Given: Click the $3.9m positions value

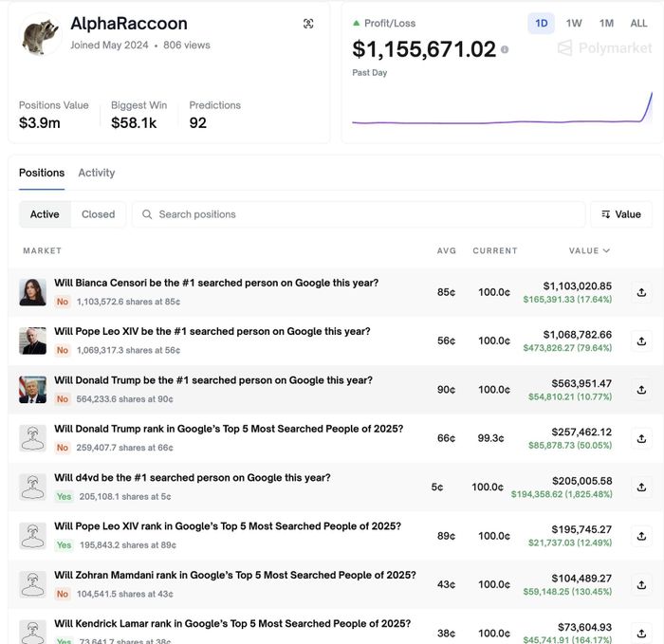Looking at the screenshot, I should (40, 122).
